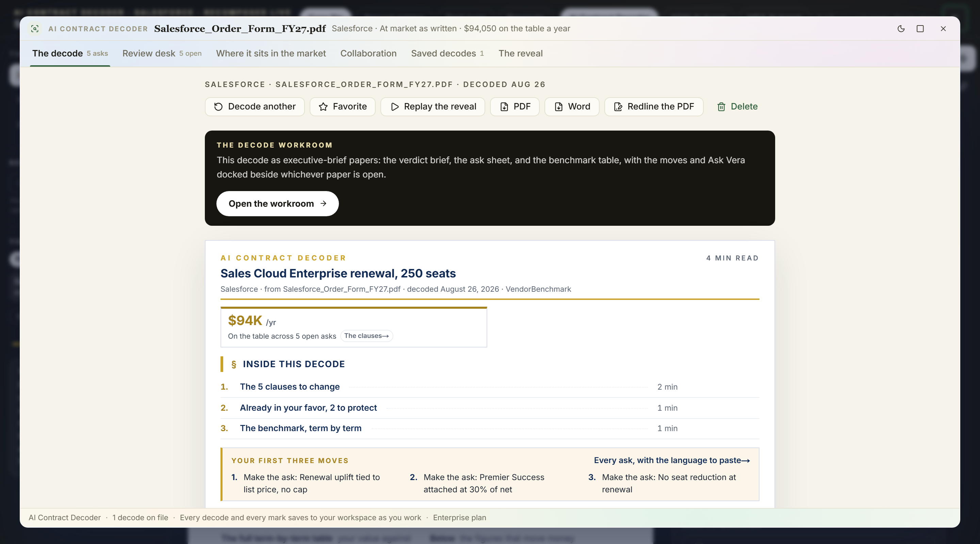Replay the reveal animation

[433, 106]
